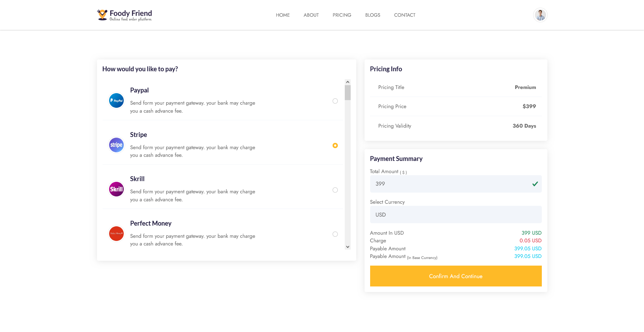Click the Skrill gateway title
The height and width of the screenshot is (332, 644).
(137, 179)
